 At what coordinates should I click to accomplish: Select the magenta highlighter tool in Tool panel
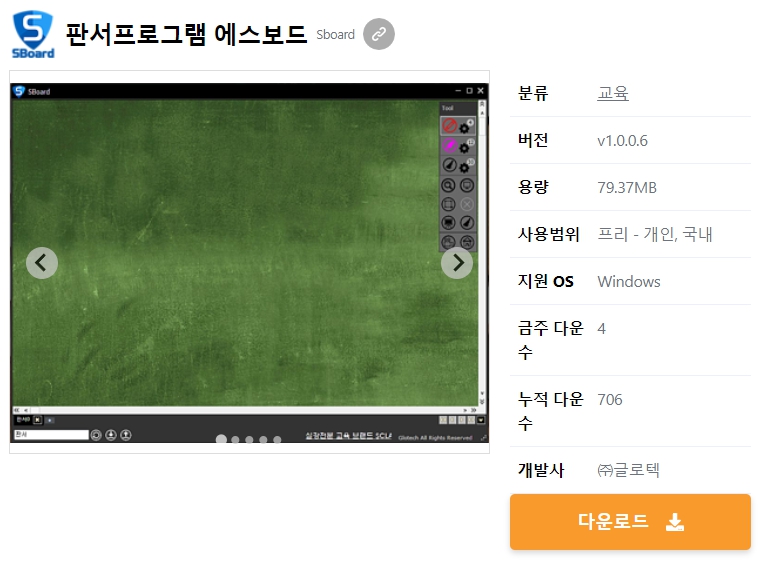pyautogui.click(x=450, y=145)
